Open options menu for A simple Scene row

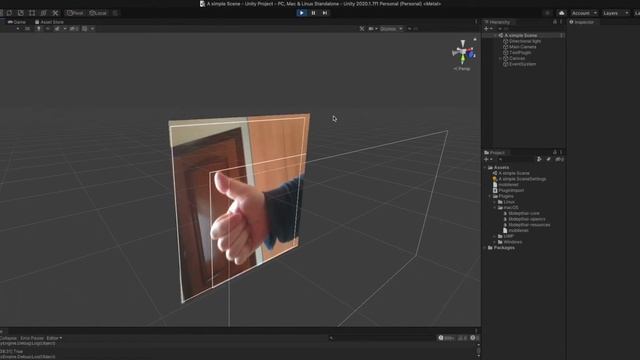[x=562, y=36]
